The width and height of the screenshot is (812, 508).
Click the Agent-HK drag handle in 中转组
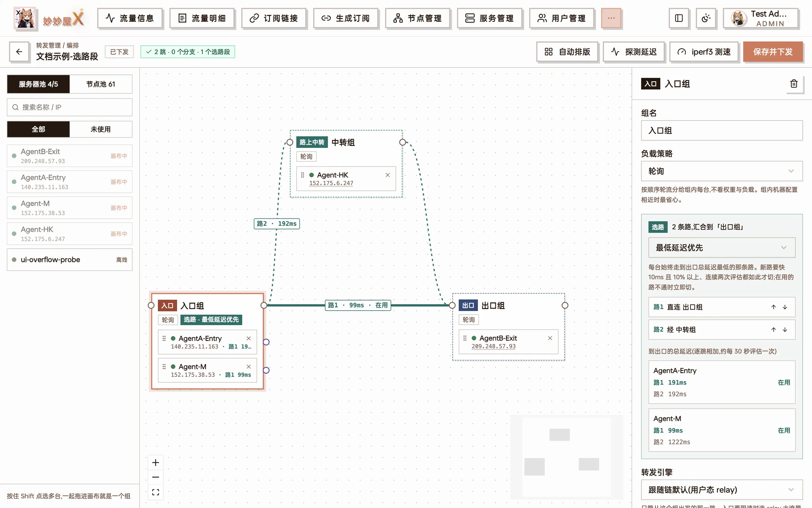(302, 175)
